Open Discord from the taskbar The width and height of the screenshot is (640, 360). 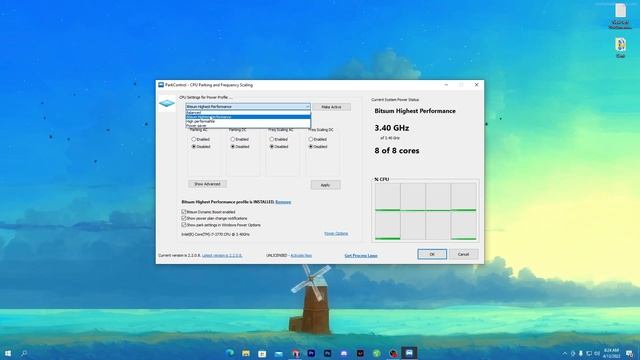tap(344, 353)
